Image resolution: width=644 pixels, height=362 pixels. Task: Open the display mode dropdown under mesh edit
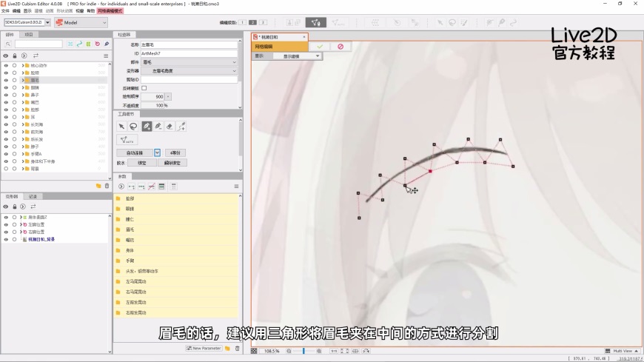(x=298, y=56)
